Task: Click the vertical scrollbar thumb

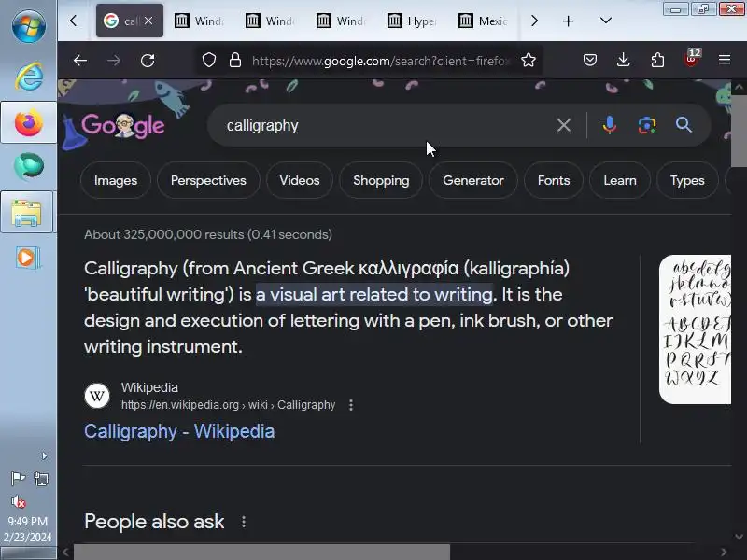Action: (x=739, y=132)
